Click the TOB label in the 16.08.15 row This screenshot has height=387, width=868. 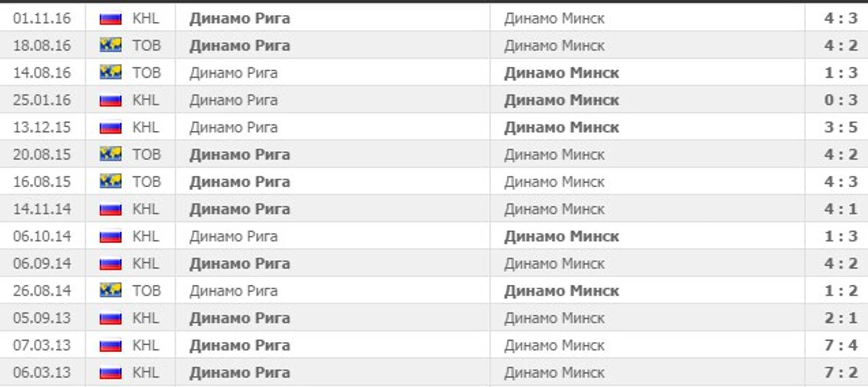coord(146,182)
